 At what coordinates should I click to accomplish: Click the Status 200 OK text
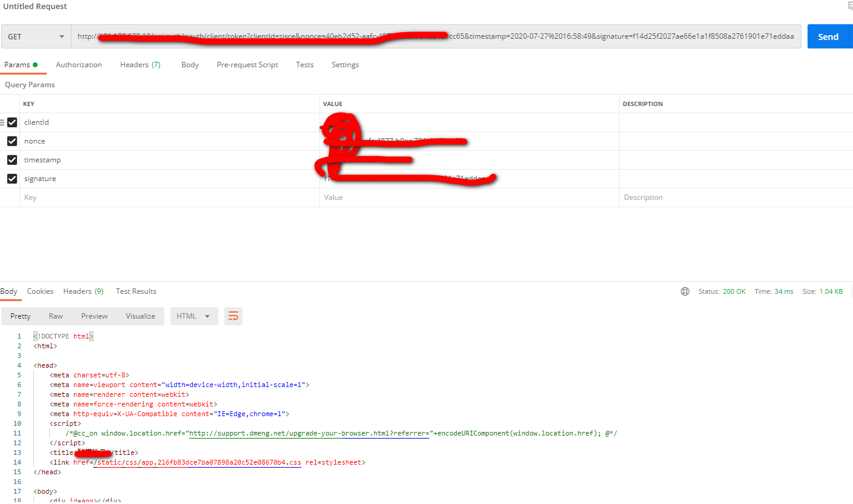click(722, 291)
